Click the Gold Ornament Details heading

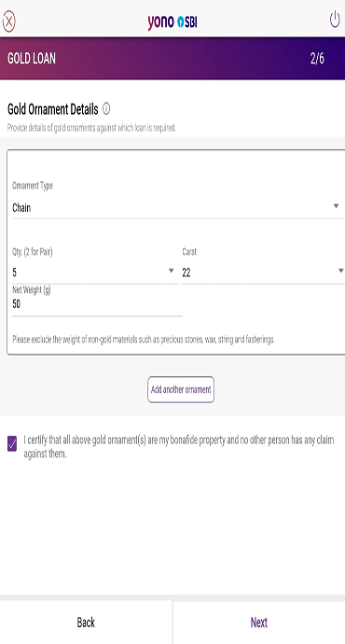pos(53,109)
